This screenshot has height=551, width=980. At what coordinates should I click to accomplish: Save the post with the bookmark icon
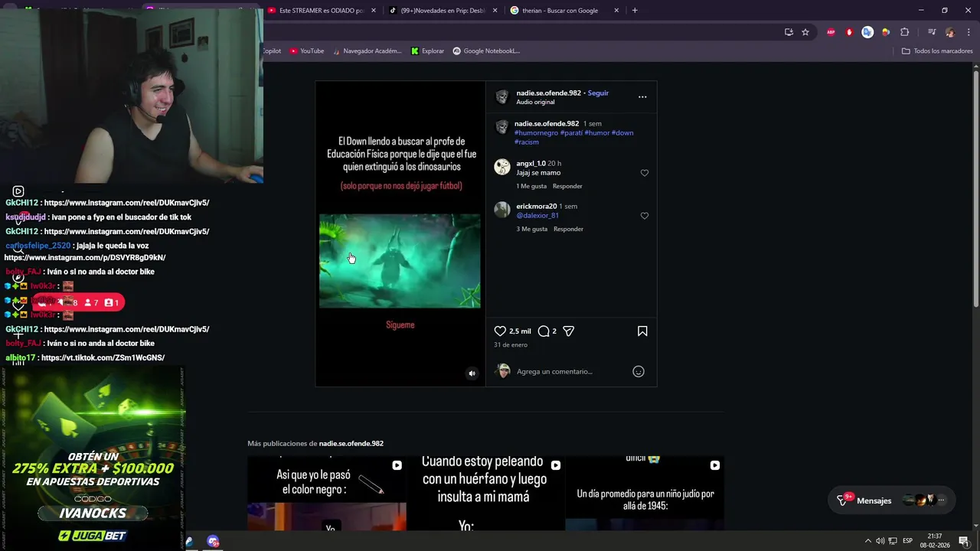point(642,331)
